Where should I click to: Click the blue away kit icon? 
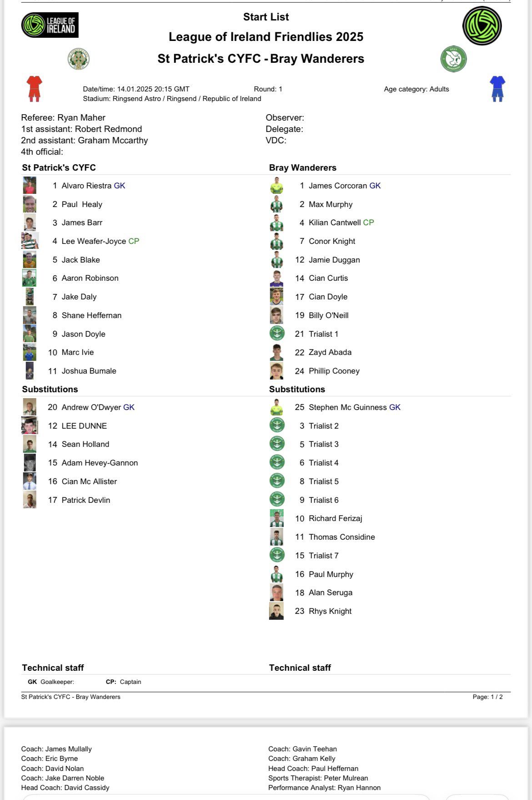click(x=497, y=89)
